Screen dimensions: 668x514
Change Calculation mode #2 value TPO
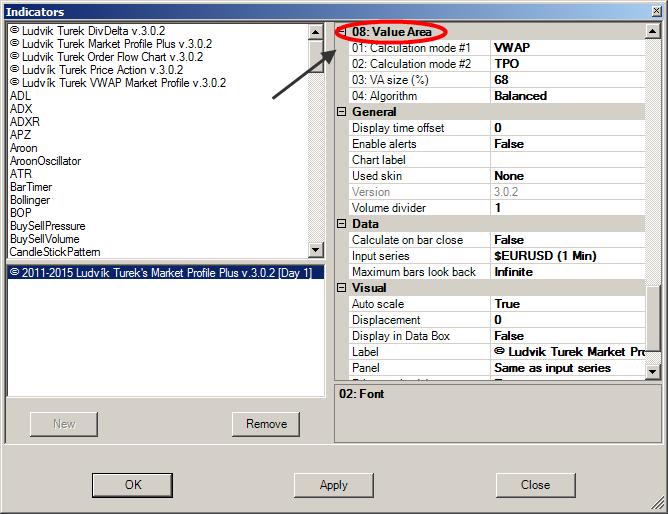[x=568, y=64]
